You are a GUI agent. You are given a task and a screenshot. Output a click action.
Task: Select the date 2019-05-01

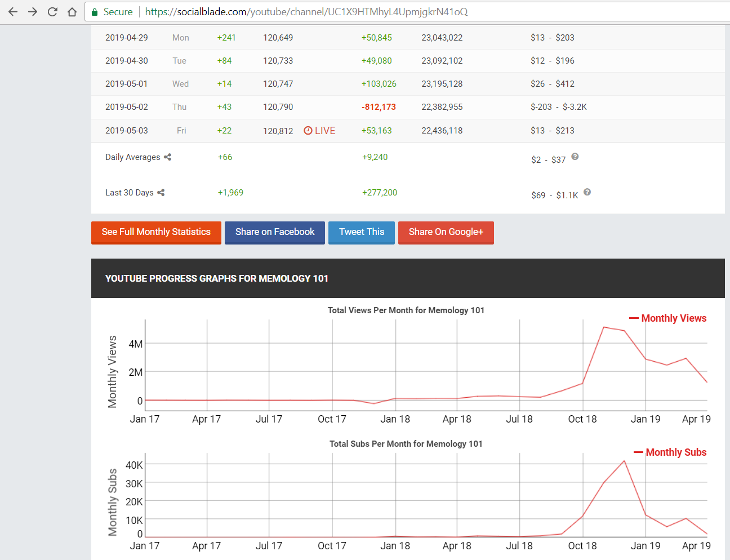coord(127,84)
